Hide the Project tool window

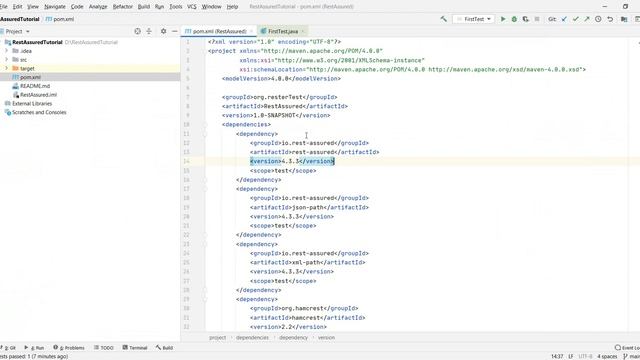175,31
